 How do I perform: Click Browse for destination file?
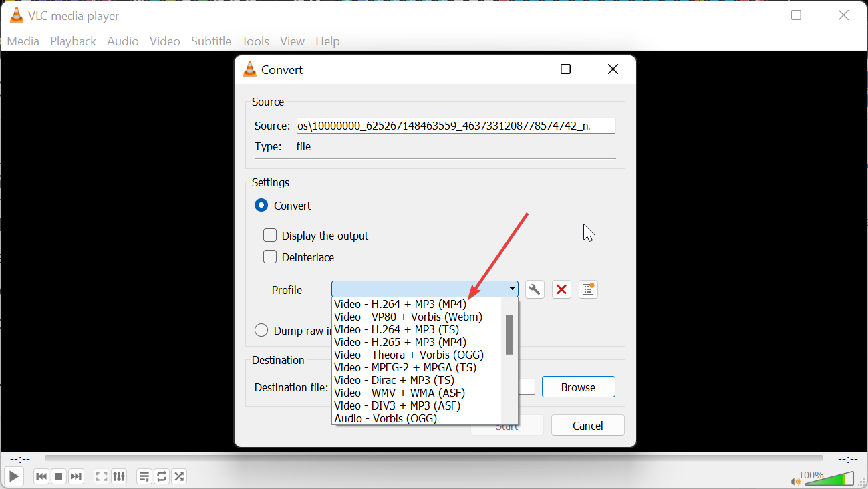[x=578, y=387]
